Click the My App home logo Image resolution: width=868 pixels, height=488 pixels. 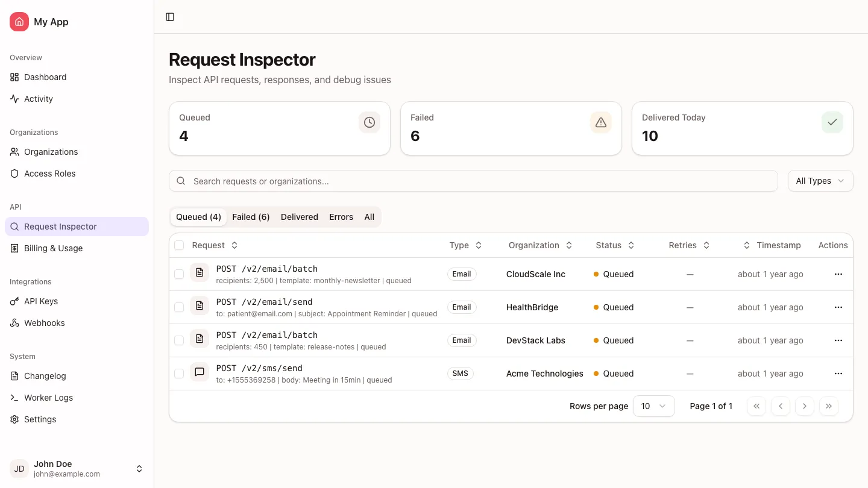coord(39,22)
